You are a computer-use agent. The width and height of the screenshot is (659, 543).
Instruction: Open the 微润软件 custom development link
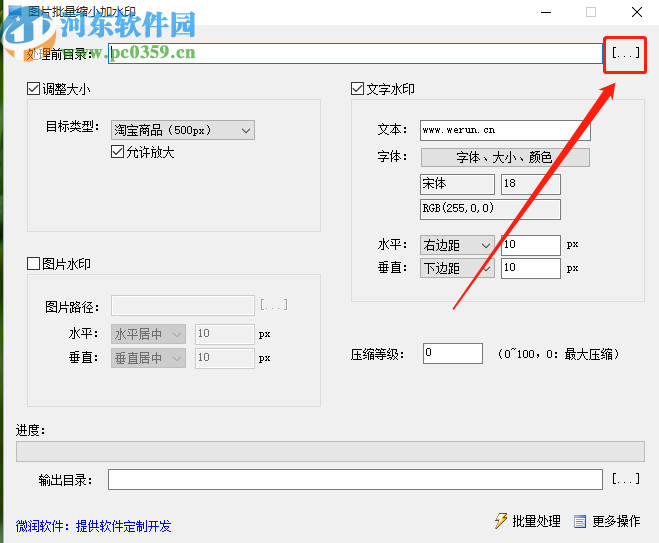pyautogui.click(x=93, y=526)
